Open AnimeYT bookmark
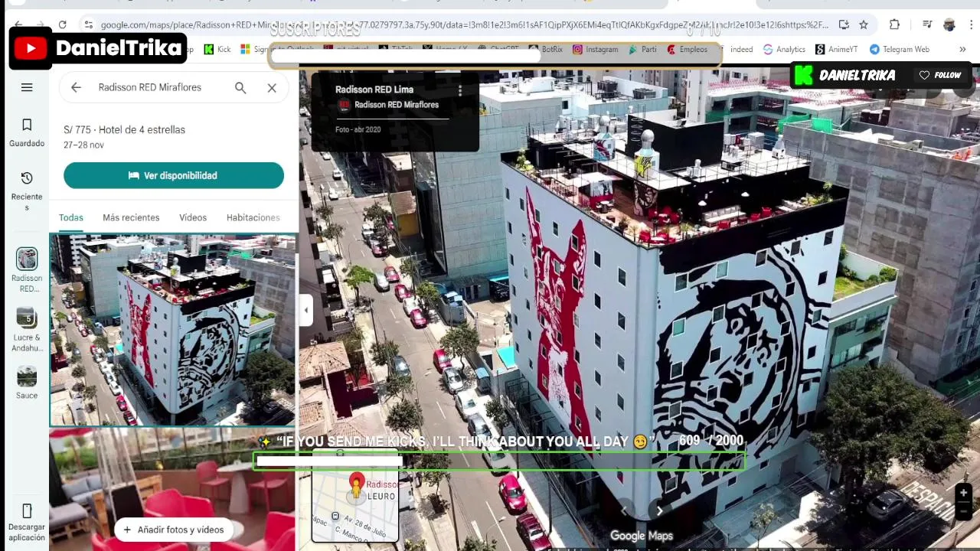 tap(836, 49)
